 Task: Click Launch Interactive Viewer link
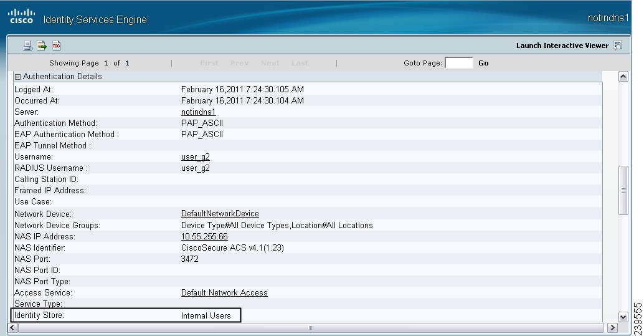pyautogui.click(x=562, y=46)
